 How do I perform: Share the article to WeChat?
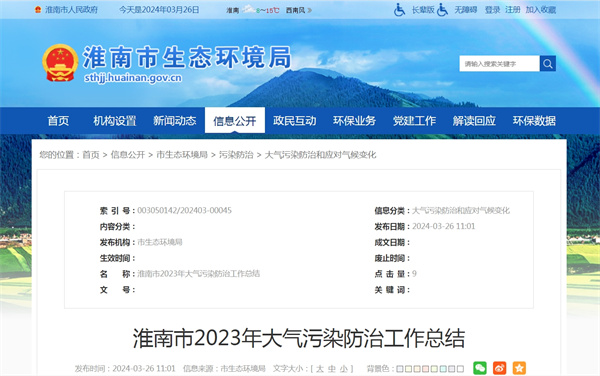(x=480, y=368)
